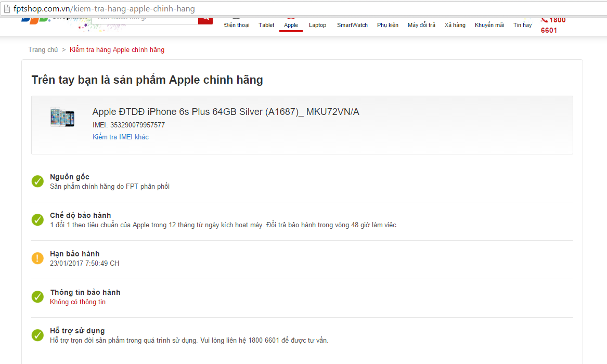Click Kiểm tra hàng Apple chính hãng breadcrumb
Image resolution: width=607 pixels, height=364 pixels.
click(x=117, y=49)
